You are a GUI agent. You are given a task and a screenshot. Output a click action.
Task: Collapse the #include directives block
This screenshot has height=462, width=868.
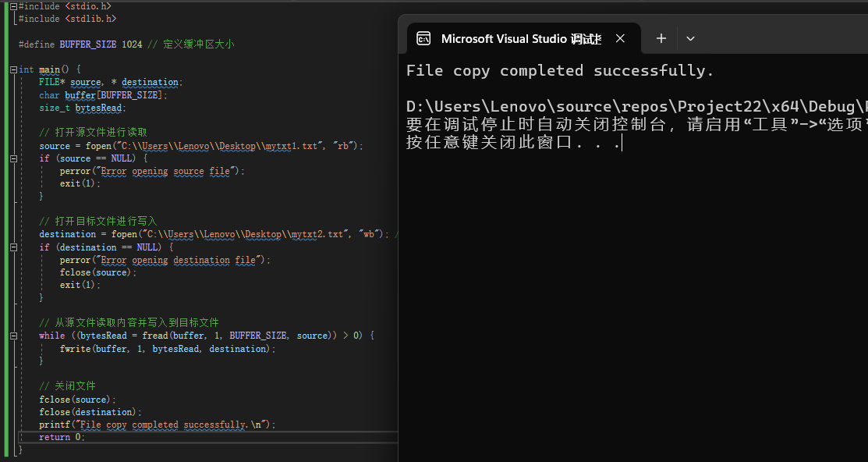tap(14, 6)
